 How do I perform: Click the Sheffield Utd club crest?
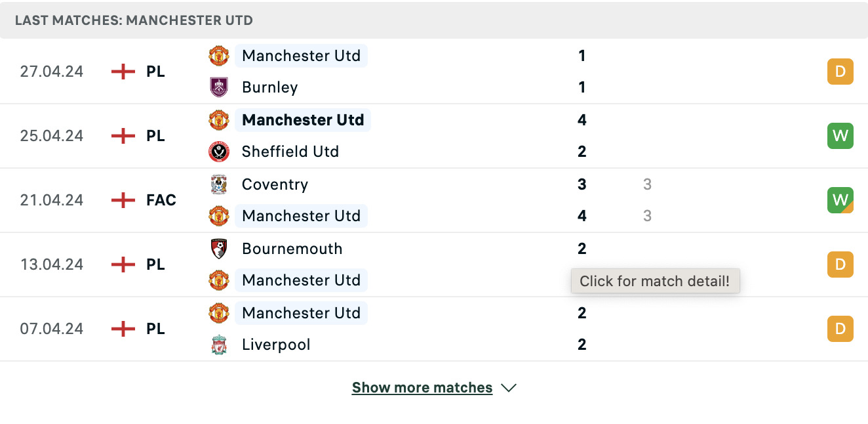[219, 152]
